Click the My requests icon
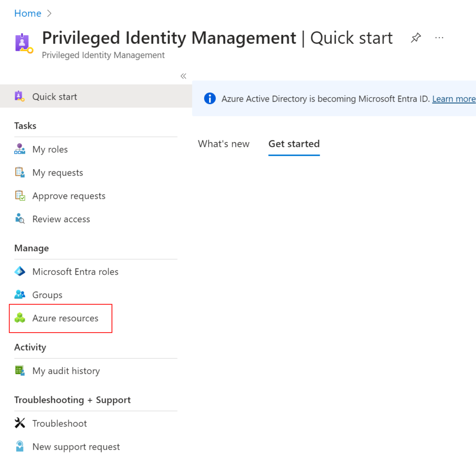This screenshot has width=476, height=465. click(20, 172)
